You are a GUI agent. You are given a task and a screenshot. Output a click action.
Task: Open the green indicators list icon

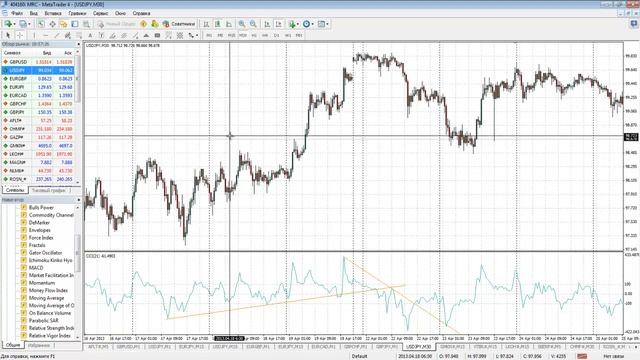point(292,24)
